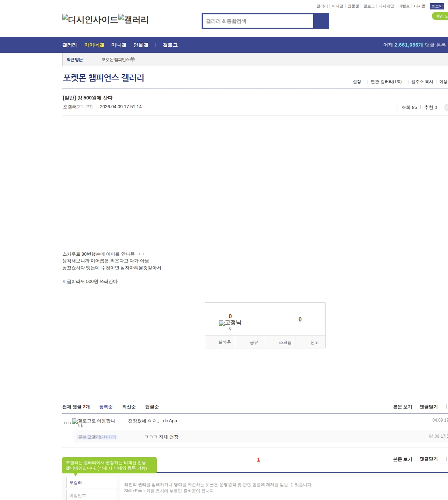Sort comments by 등록순
The width and height of the screenshot is (448, 500).
pos(106,407)
